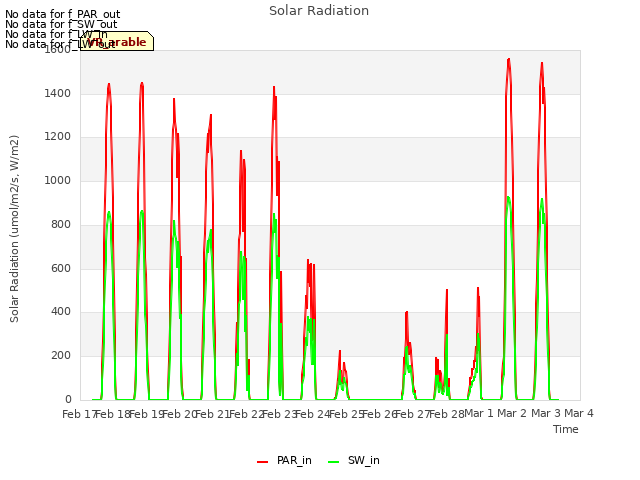Click the green SW_in legend swatch
Screen dimensions: 640x480
pyautogui.click(x=333, y=462)
